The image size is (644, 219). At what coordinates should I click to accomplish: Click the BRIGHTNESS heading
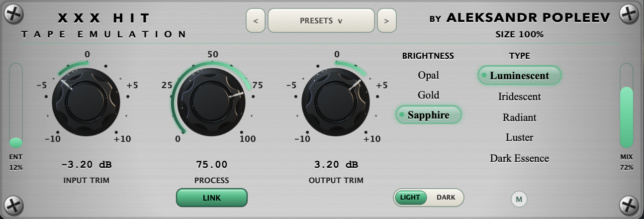pos(428,56)
